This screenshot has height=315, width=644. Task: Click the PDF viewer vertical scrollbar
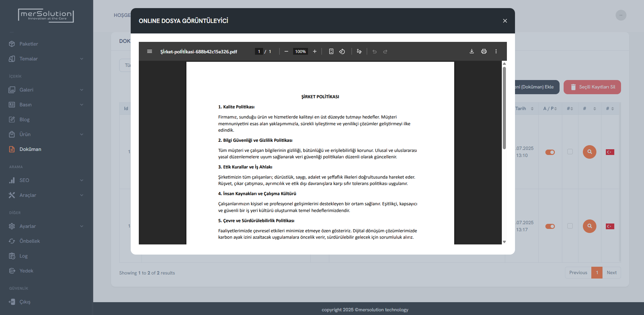pyautogui.click(x=504, y=108)
